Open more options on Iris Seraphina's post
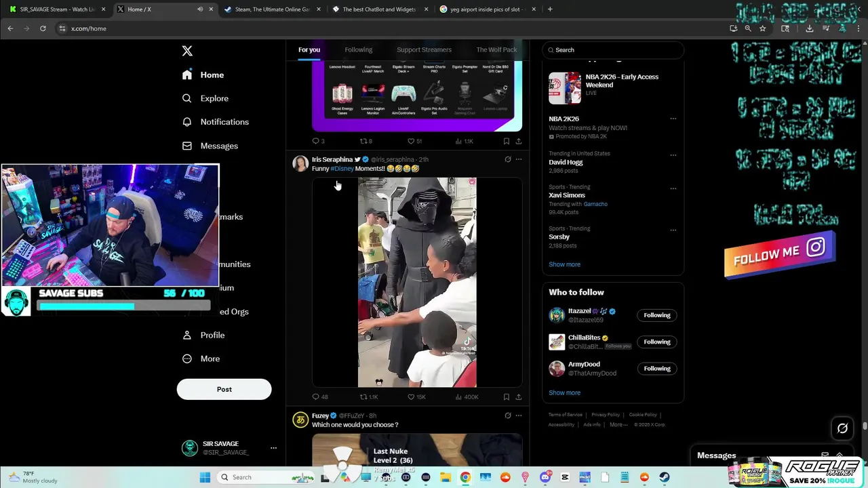This screenshot has width=868, height=488. (x=519, y=159)
